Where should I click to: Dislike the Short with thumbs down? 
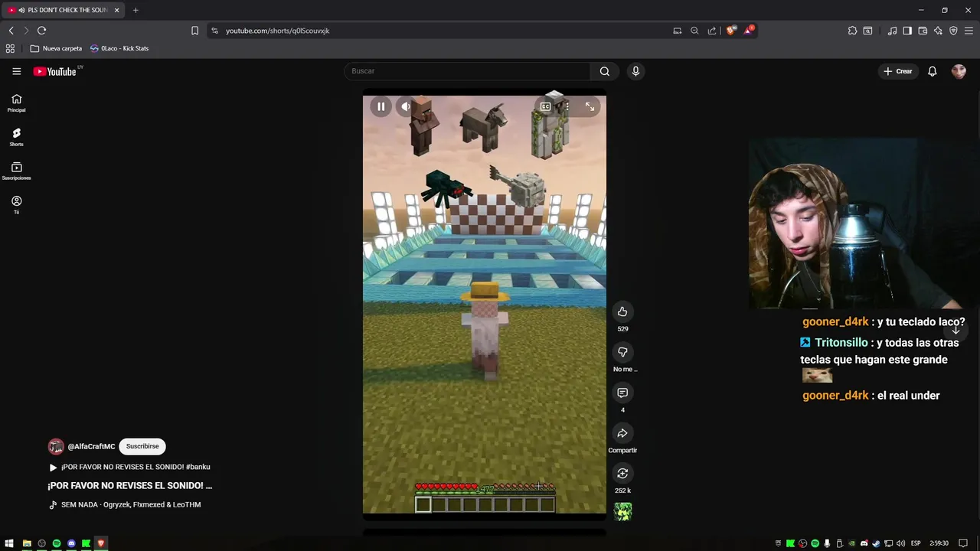622,352
